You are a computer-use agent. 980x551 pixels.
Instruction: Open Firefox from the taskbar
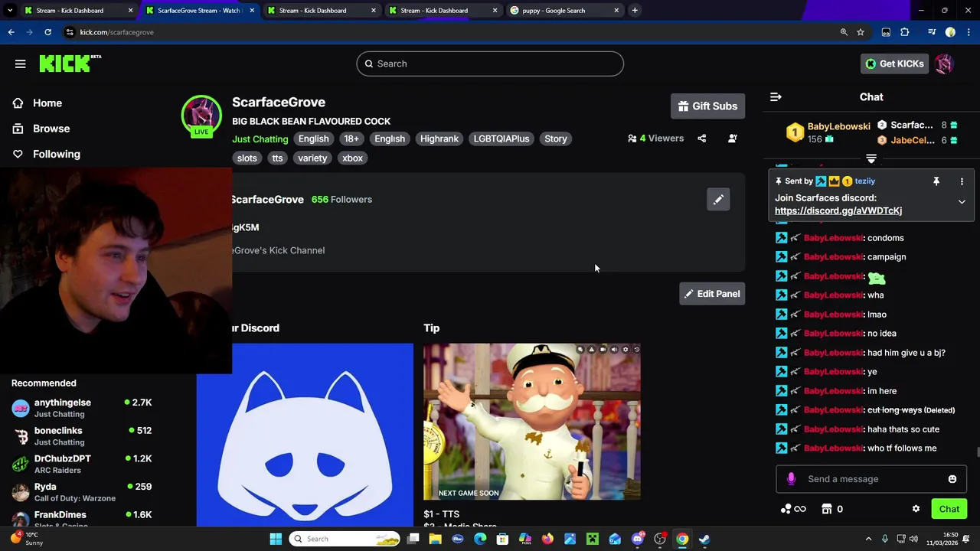pos(547,539)
